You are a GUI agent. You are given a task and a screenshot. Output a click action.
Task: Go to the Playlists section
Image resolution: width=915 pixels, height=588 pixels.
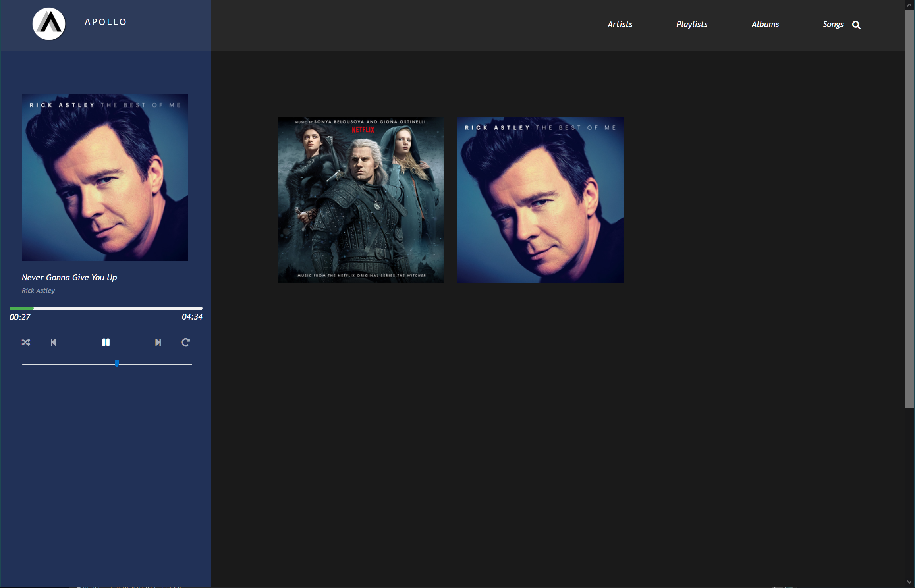[x=691, y=24]
